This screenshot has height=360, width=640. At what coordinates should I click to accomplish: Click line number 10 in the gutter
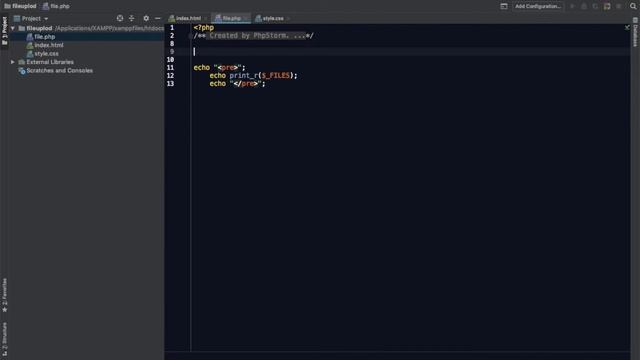point(170,60)
